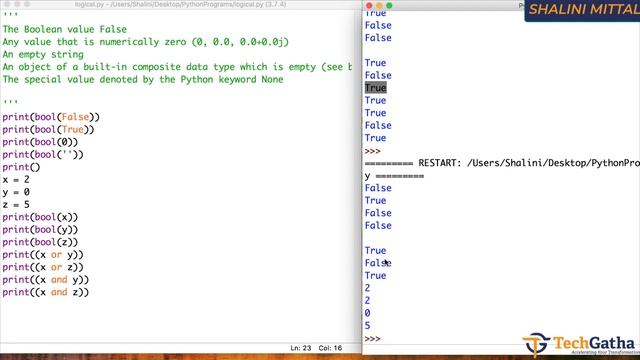Place cursor on print(bool(z)) line
The height and width of the screenshot is (360, 640).
40,242
